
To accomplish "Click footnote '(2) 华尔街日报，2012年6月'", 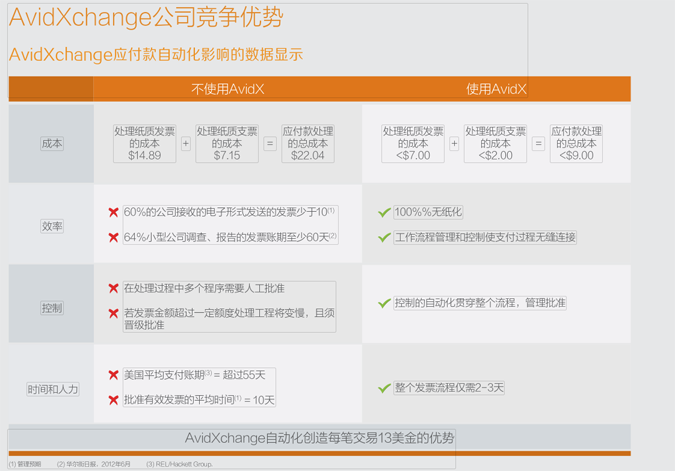I will 93,464.
